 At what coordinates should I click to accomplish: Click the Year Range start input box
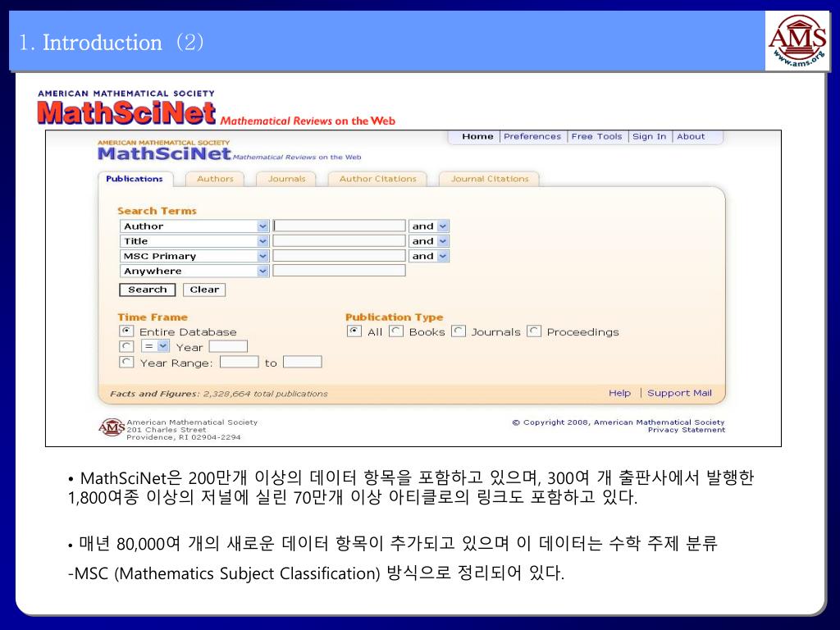[240, 362]
